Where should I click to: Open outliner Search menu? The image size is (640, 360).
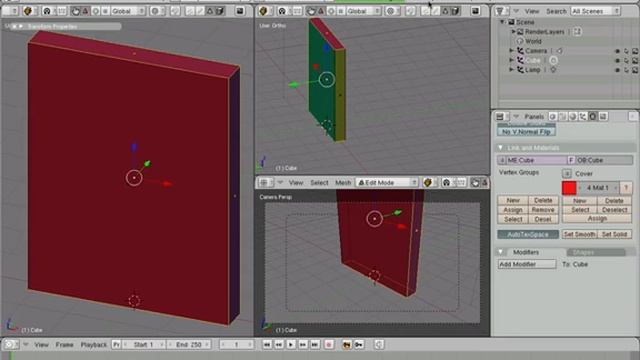click(556, 11)
